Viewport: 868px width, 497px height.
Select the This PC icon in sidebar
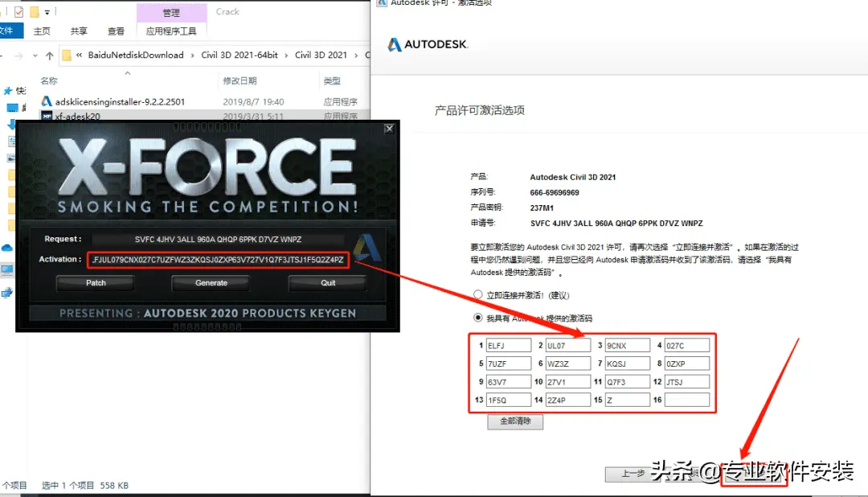click(x=7, y=270)
